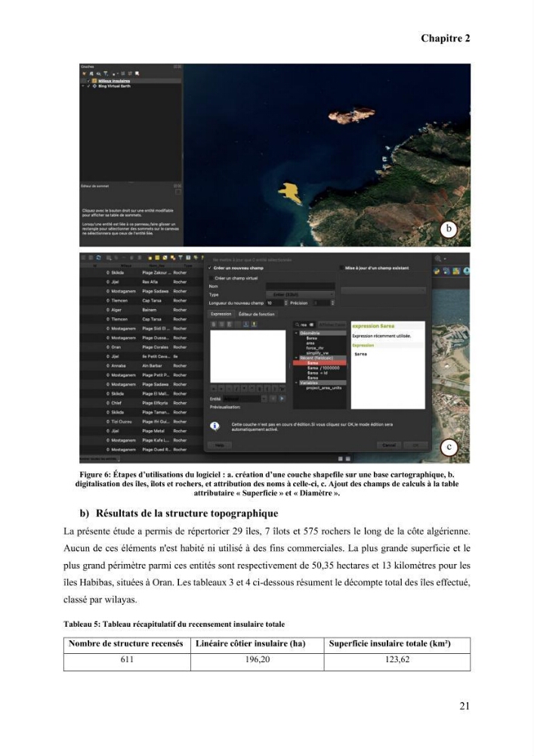Open the Montrer toutes les entités dropdown

pyautogui.click(x=99, y=459)
